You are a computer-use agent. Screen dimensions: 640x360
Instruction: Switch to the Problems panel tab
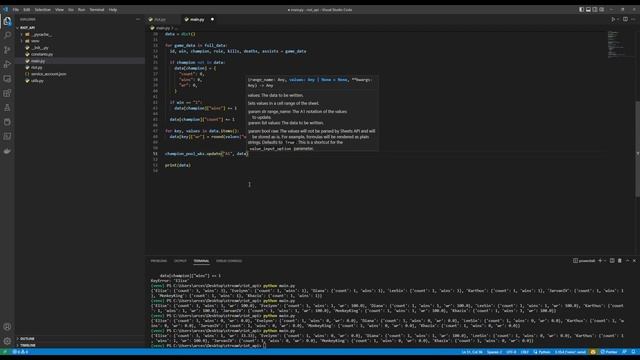(158, 261)
